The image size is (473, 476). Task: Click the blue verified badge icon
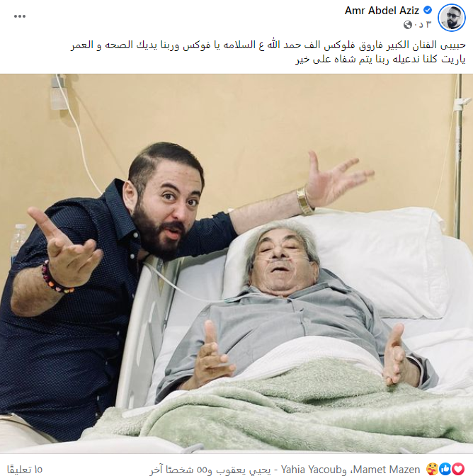coord(428,10)
